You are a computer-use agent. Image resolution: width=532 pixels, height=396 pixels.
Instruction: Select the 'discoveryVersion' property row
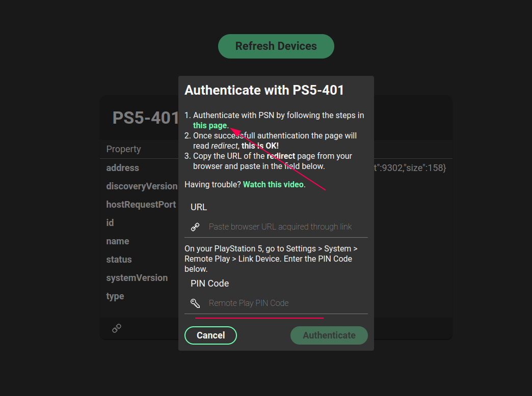point(276,186)
